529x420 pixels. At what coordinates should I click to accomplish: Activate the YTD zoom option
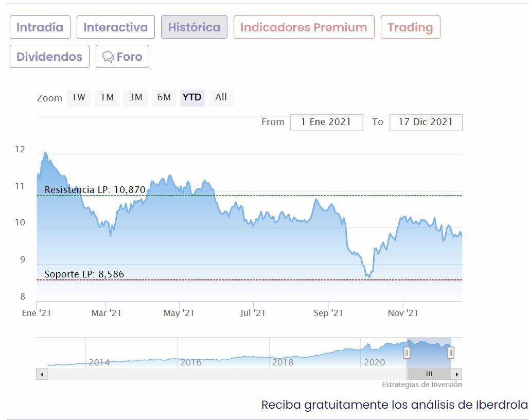pyautogui.click(x=192, y=97)
